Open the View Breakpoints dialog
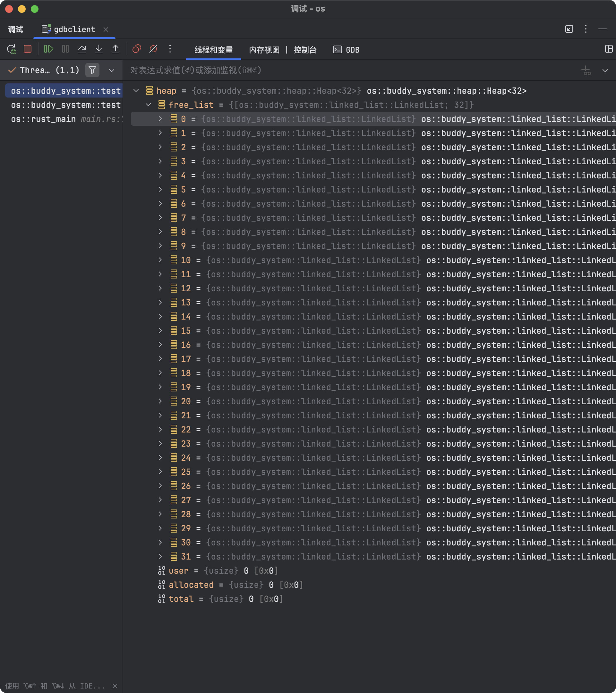 pos(137,49)
